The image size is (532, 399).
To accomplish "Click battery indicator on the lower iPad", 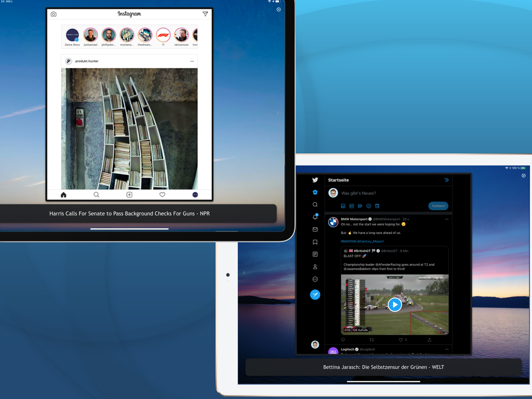I will (x=523, y=168).
